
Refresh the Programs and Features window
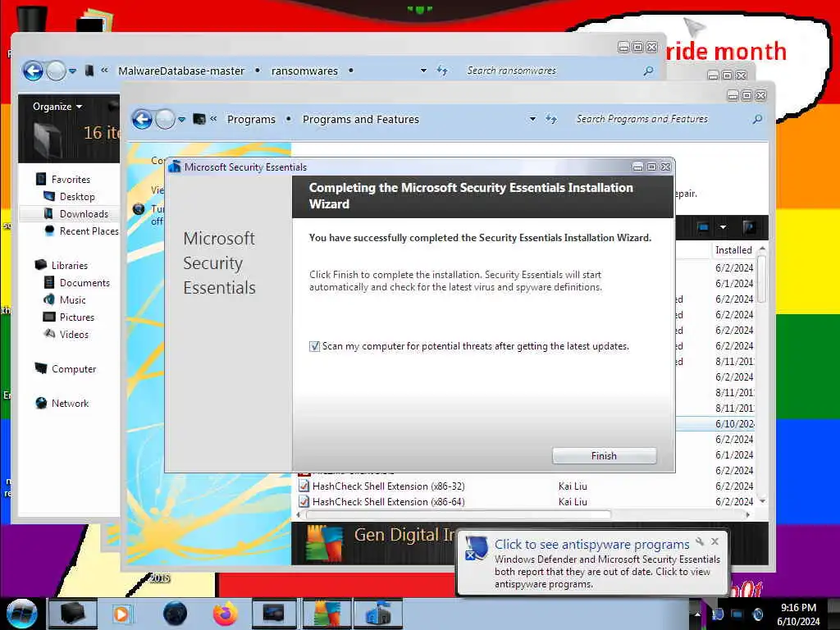coord(551,119)
